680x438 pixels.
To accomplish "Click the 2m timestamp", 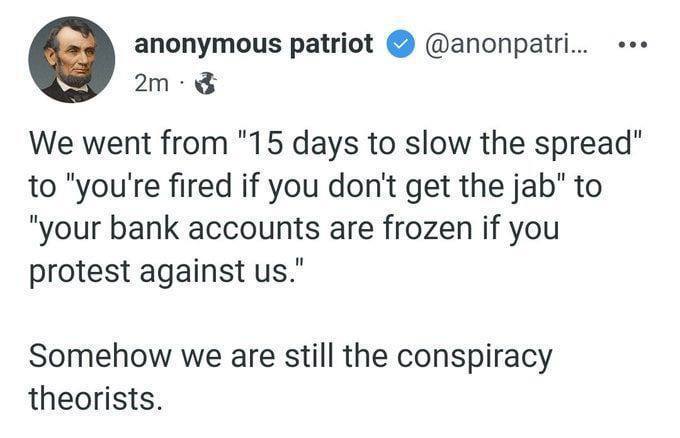I will 151,84.
